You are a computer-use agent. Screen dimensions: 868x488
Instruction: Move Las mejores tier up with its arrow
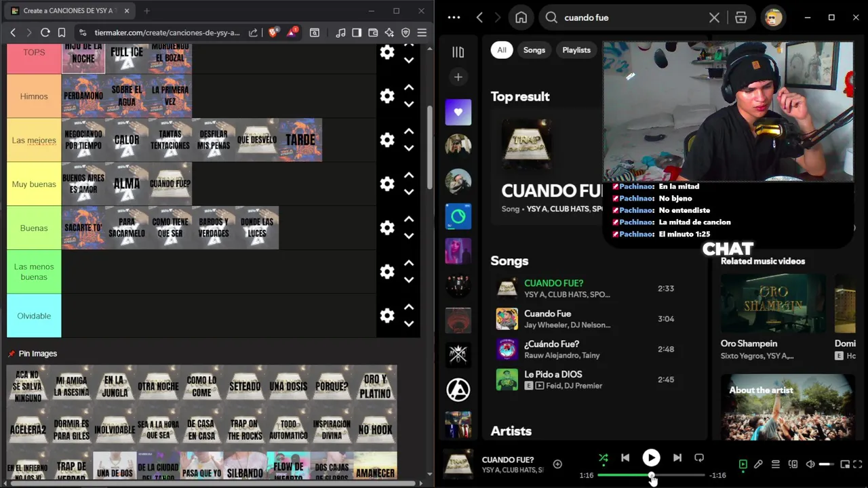(x=409, y=131)
